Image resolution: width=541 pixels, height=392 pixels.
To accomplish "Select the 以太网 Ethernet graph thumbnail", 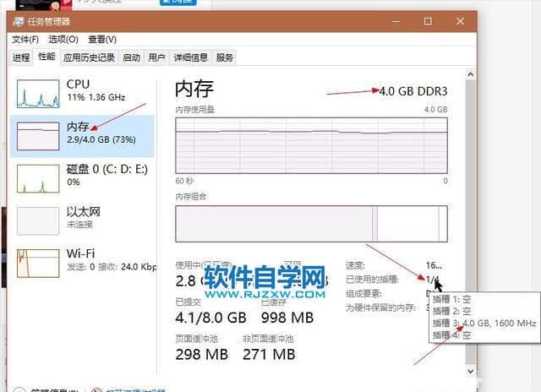I will [x=36, y=220].
